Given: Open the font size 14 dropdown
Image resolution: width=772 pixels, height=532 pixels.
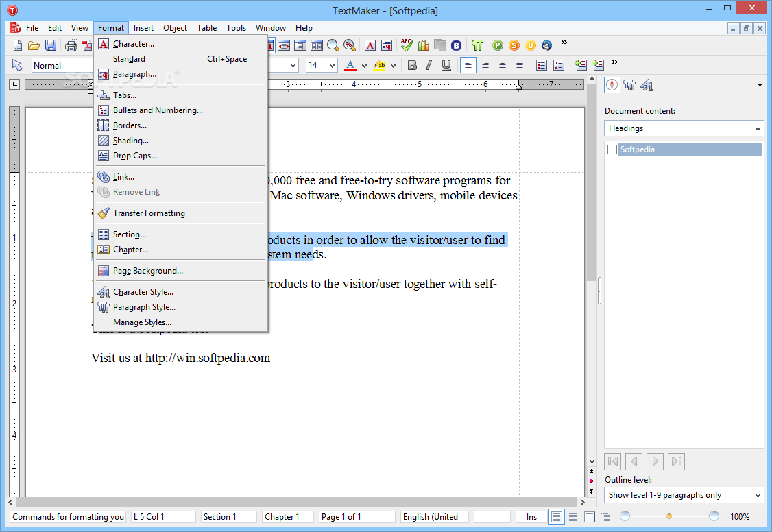Looking at the screenshot, I should (333, 65).
